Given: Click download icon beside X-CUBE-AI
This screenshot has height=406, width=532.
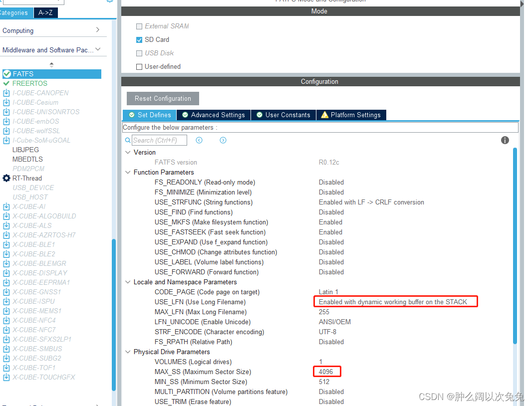Looking at the screenshot, I should (6, 206).
